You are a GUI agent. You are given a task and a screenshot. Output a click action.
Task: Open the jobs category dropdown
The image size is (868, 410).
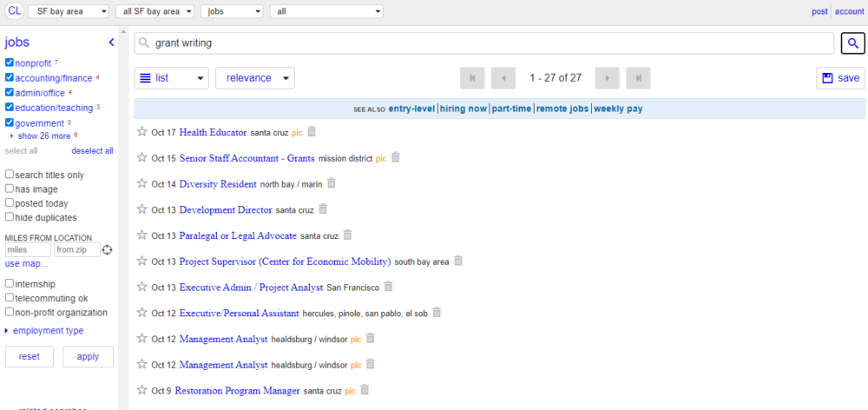(x=233, y=11)
